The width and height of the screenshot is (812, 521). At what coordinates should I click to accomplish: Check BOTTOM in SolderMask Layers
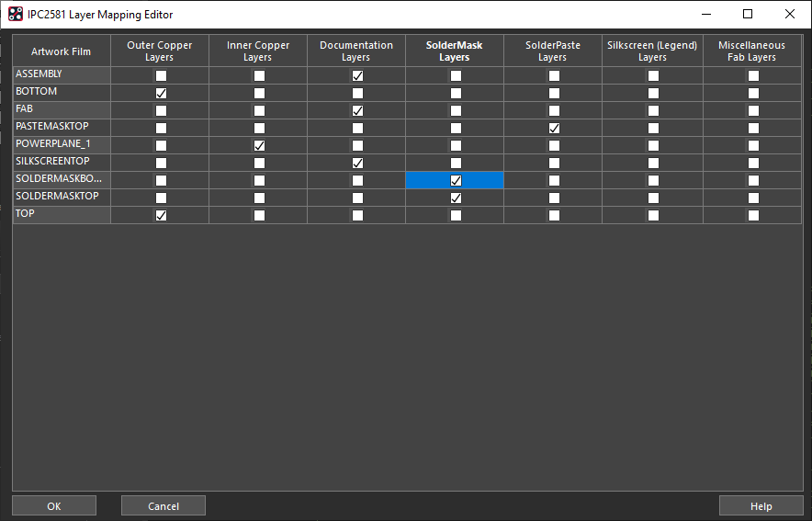[x=456, y=93]
